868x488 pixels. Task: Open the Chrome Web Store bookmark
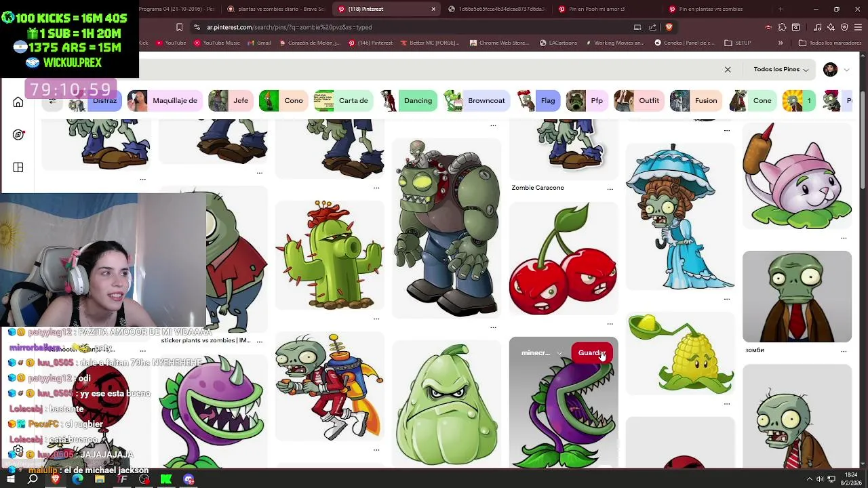[x=499, y=43]
